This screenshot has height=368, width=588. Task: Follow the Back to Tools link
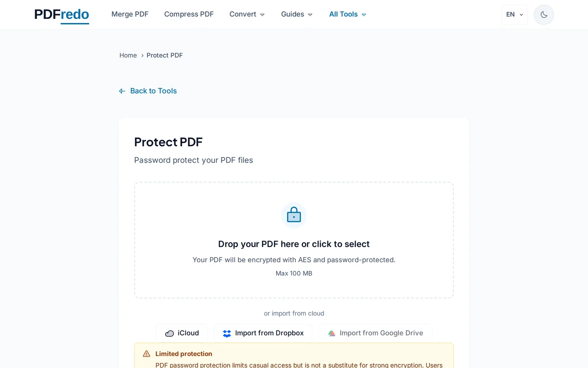(x=153, y=91)
